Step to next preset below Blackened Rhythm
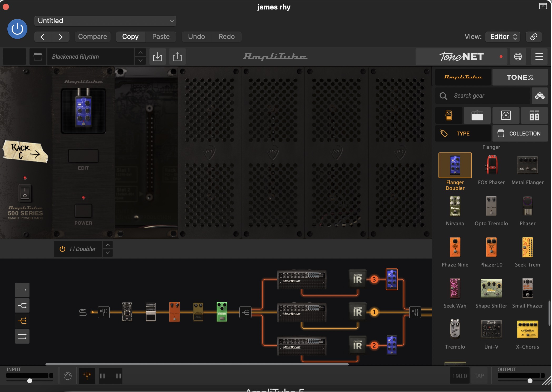Viewport: 552px width, 392px height. pyautogui.click(x=141, y=61)
